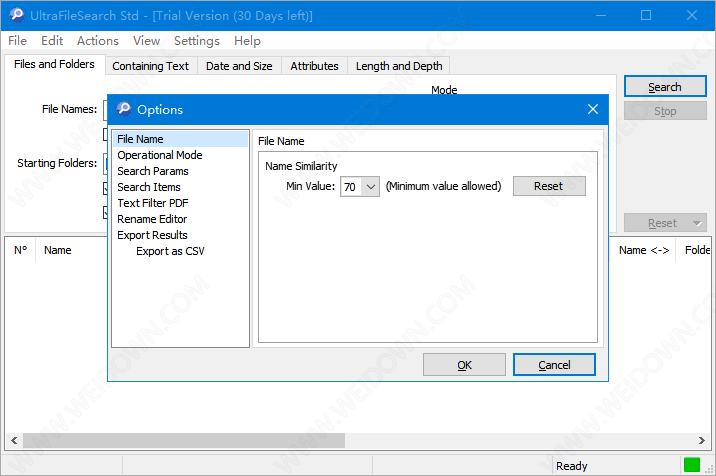Click the N° column header
Screen dimensions: 716x476
(x=21, y=250)
